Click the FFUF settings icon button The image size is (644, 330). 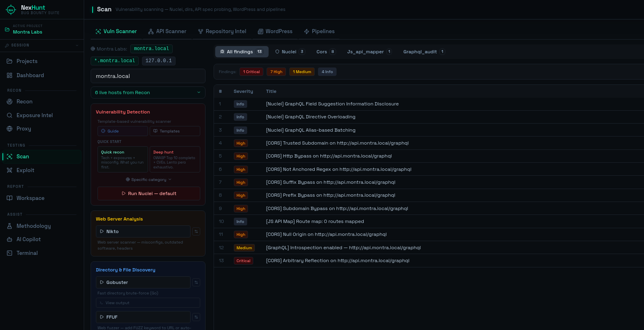click(x=196, y=317)
